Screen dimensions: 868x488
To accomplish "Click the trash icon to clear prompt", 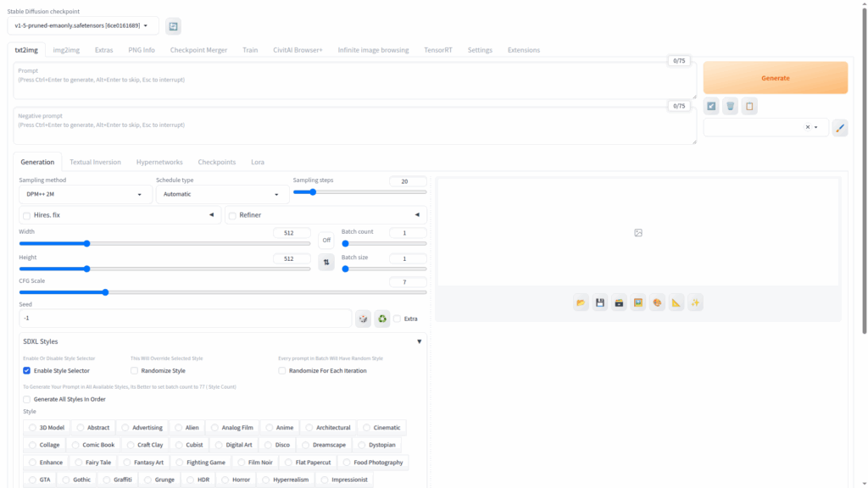I will pos(730,106).
